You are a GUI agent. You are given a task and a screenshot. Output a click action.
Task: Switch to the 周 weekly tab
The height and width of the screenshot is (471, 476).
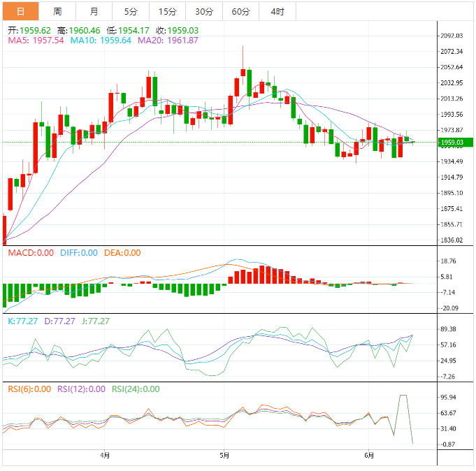pyautogui.click(x=57, y=12)
